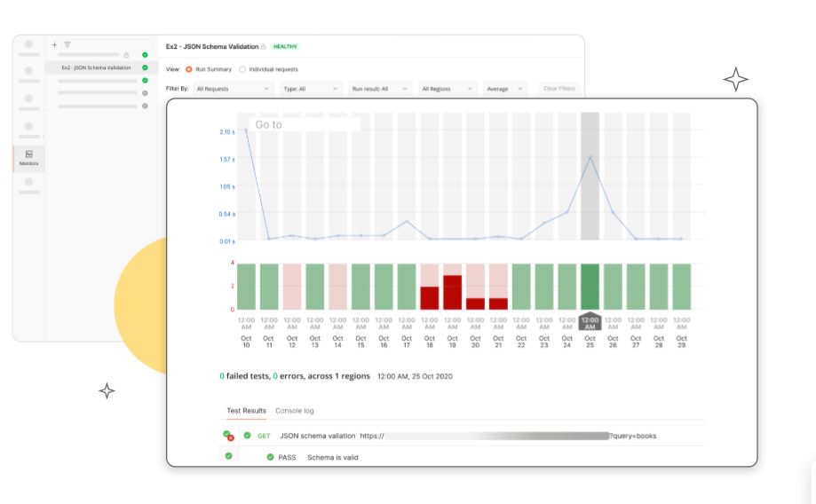Switch to the Console log tab
The image size is (816, 504).
click(x=294, y=411)
